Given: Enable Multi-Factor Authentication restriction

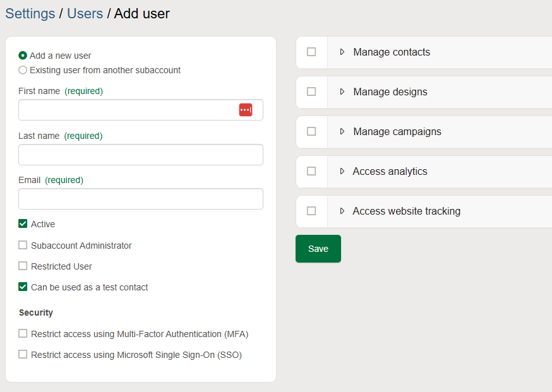Looking at the screenshot, I should 23,333.
